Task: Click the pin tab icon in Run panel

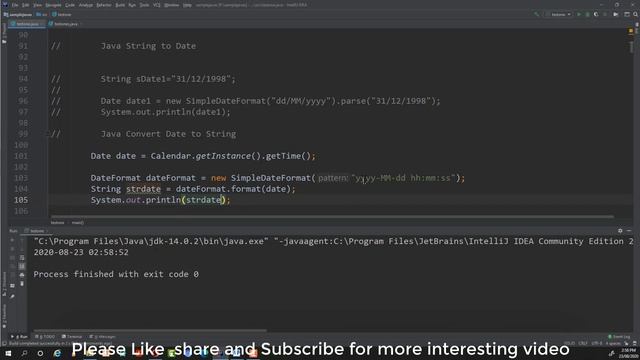Action: (x=12, y=296)
